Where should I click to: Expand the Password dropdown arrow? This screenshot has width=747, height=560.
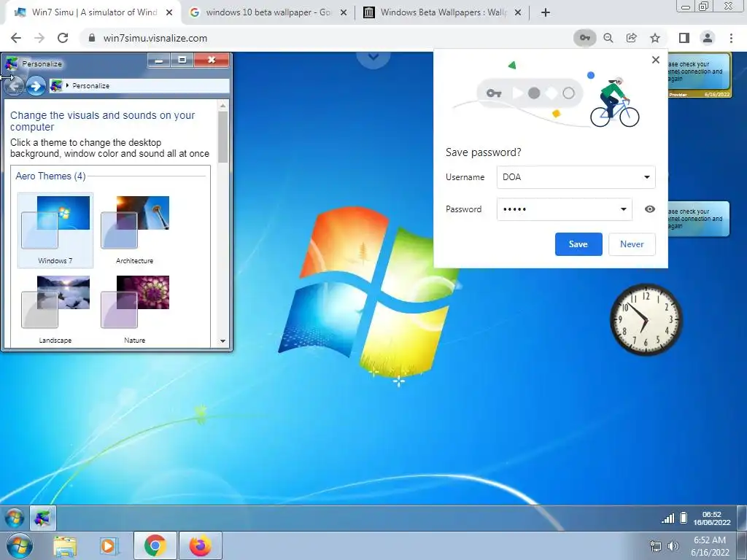pyautogui.click(x=623, y=209)
